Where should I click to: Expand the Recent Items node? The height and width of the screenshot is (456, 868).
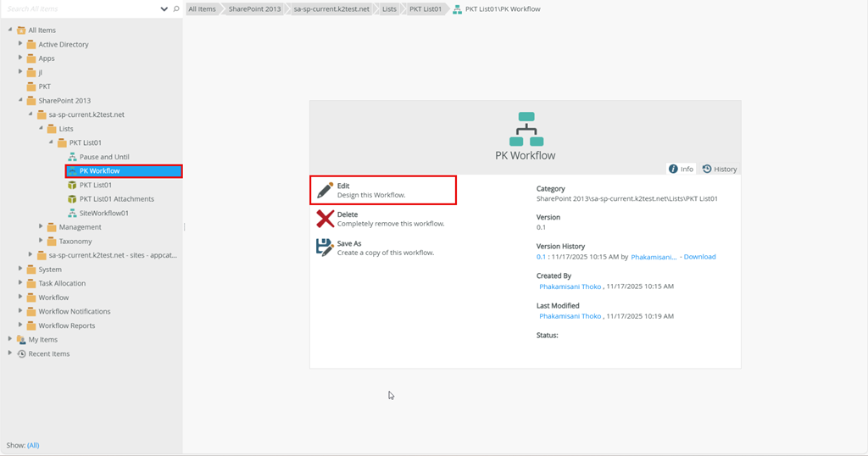tap(10, 353)
